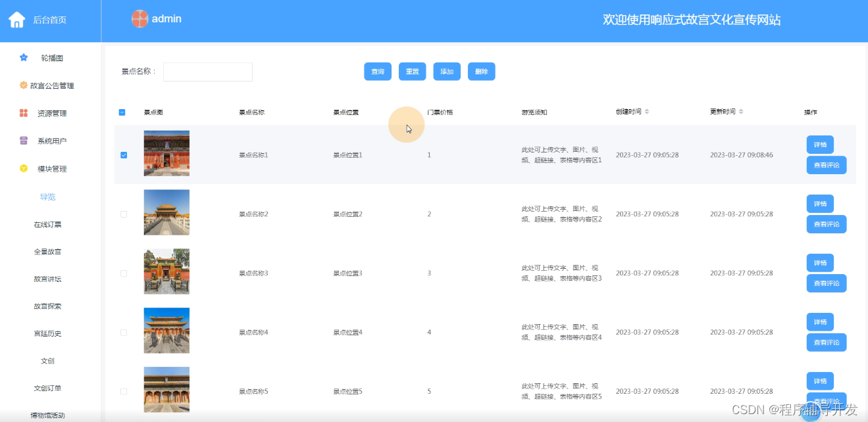Image resolution: width=868 pixels, height=422 pixels.
Task: Click the 删除 delete button
Action: [482, 72]
